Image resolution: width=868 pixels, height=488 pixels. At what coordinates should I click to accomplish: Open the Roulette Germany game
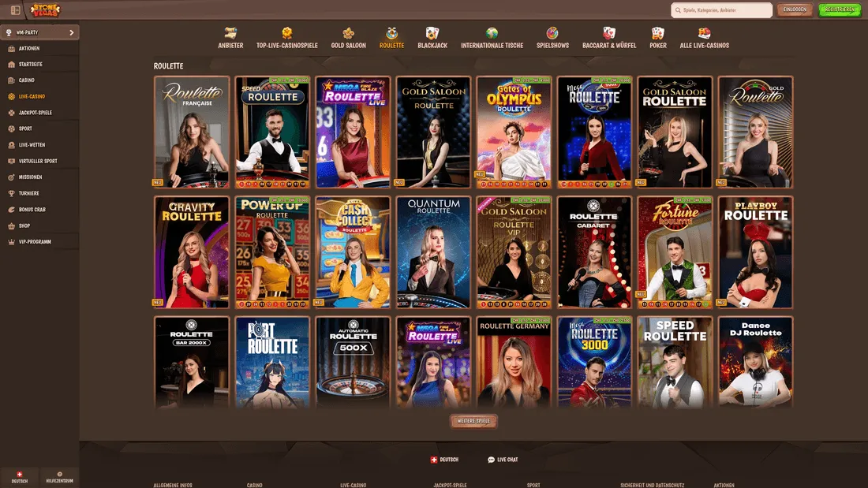pos(514,363)
